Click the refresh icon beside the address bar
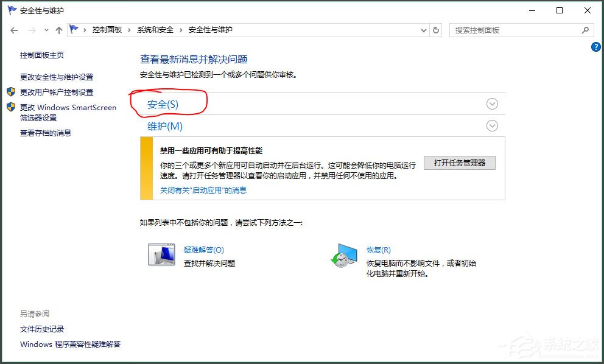 (x=436, y=29)
